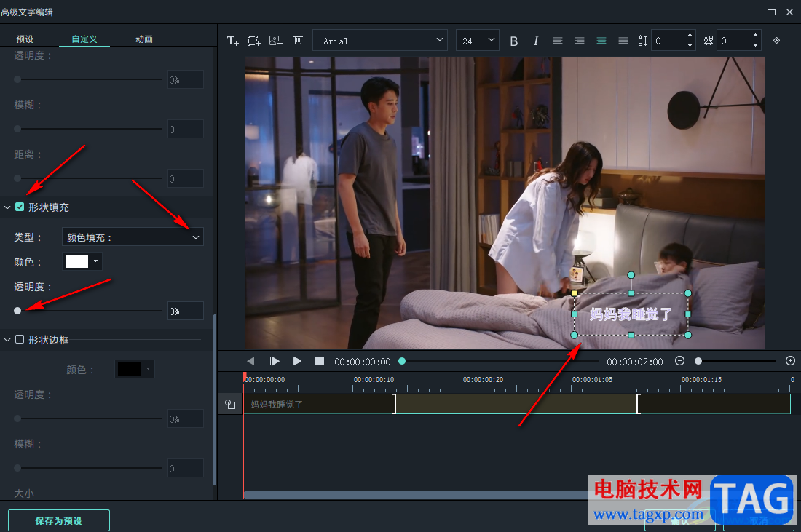Screen dimensions: 801x532
Task: Click the line spacing value field
Action: 669,40
